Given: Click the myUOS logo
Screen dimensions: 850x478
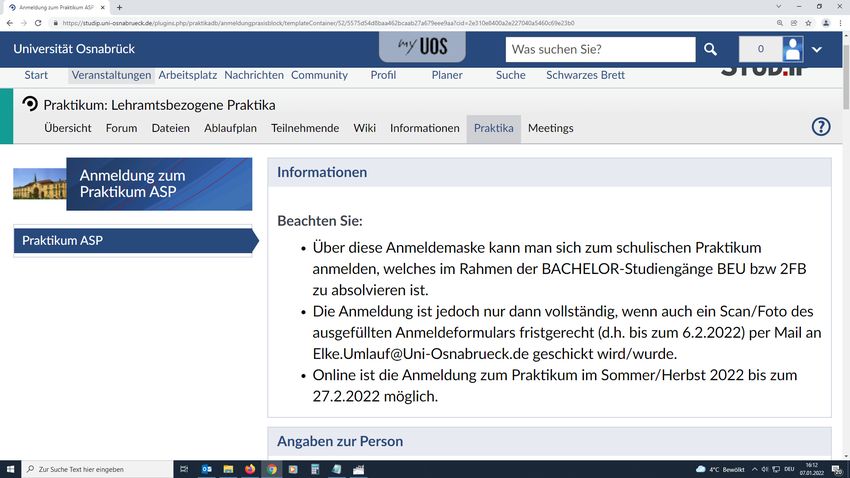Looking at the screenshot, I should point(420,48).
